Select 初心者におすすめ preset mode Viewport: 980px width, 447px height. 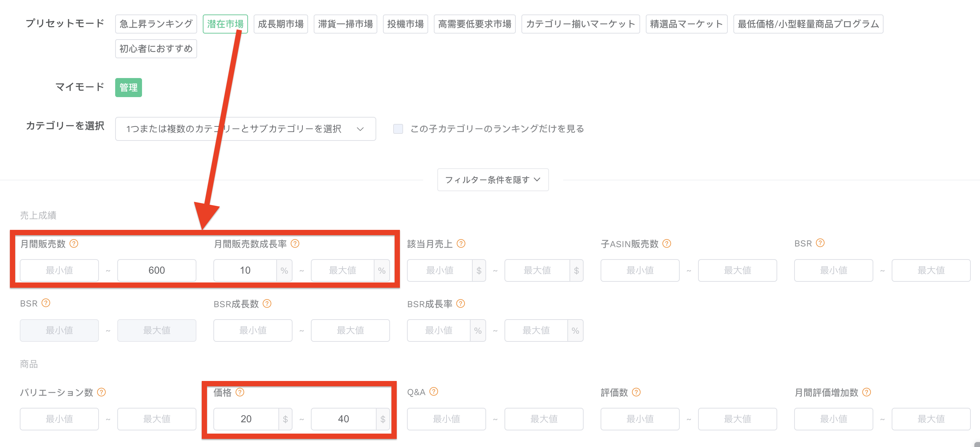point(156,49)
